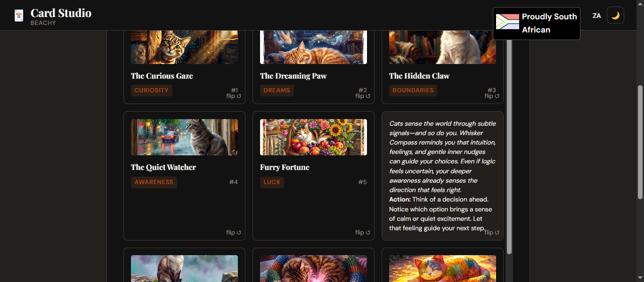Select the CURIOSITY tag
The image size is (644, 282).
(x=152, y=90)
